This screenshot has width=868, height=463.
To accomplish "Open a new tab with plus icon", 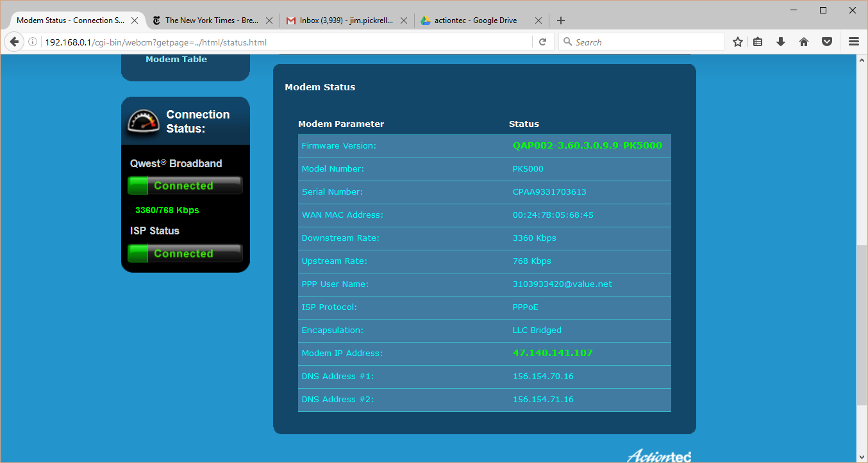I will (x=561, y=20).
